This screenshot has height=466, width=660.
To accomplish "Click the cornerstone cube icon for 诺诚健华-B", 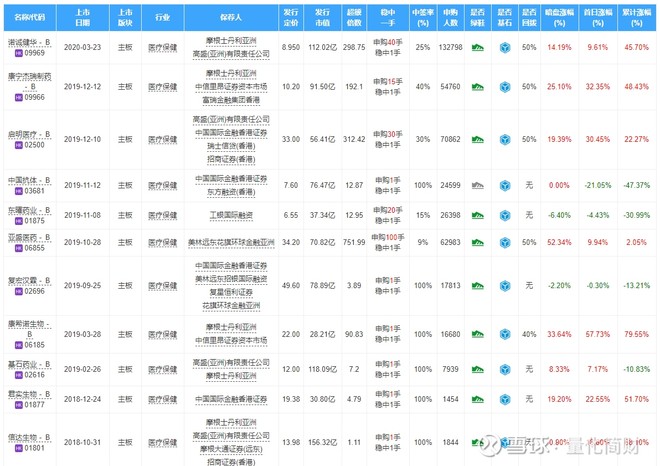I will click(505, 48).
